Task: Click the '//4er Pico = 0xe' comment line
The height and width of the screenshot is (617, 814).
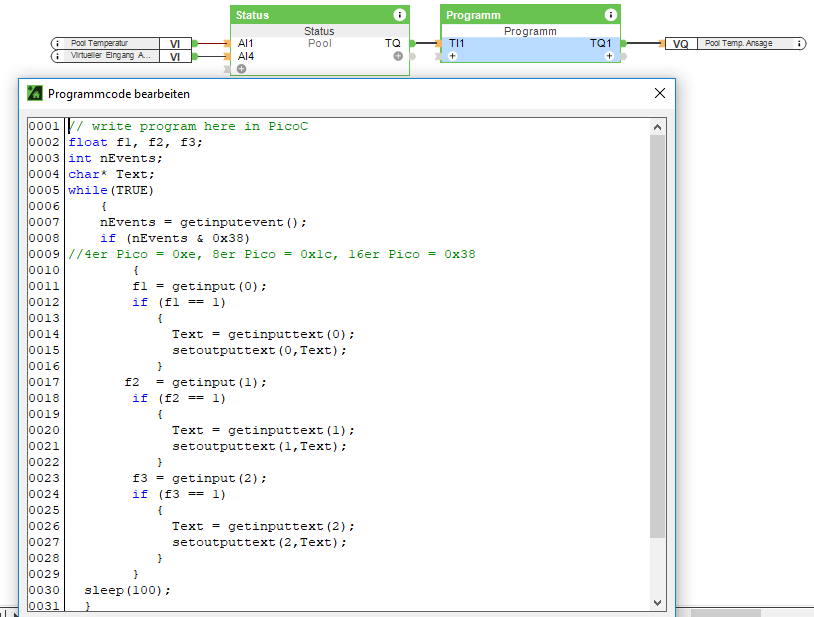Action: tap(272, 254)
